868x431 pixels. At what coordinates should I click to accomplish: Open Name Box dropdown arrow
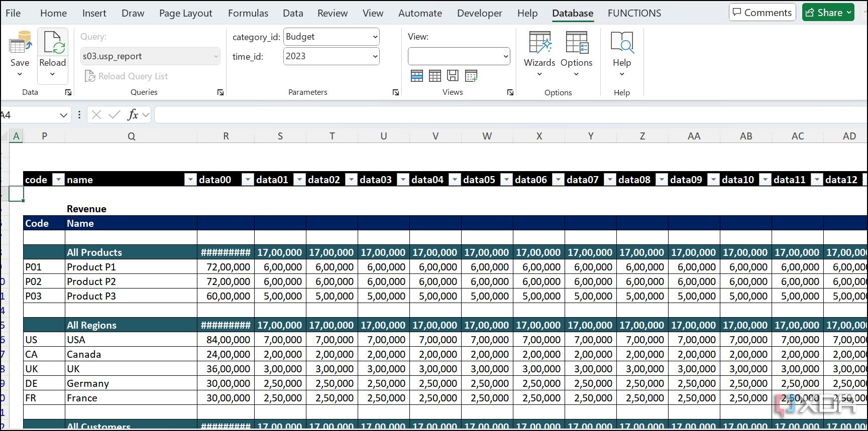pyautogui.click(x=63, y=115)
